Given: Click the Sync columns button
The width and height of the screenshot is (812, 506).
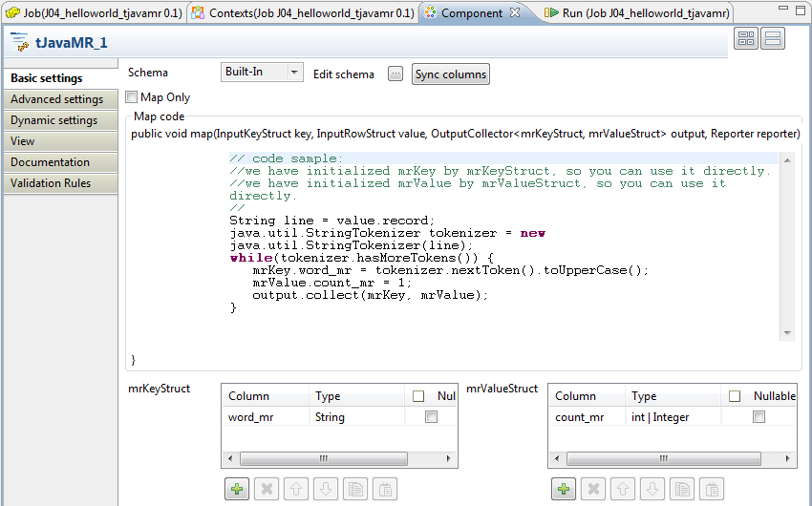Looking at the screenshot, I should 451,74.
